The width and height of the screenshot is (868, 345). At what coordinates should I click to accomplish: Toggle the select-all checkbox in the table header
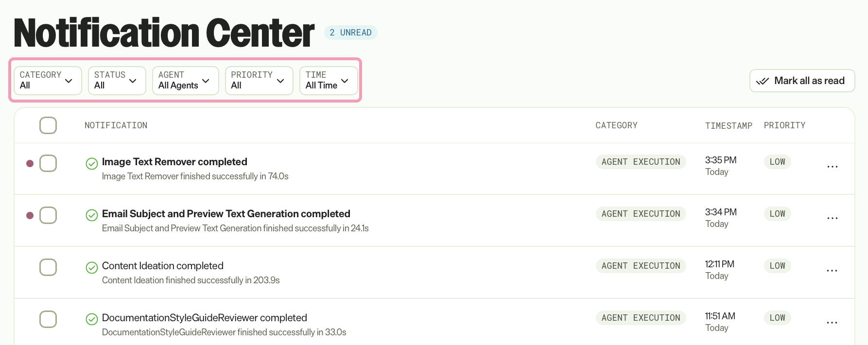[48, 125]
